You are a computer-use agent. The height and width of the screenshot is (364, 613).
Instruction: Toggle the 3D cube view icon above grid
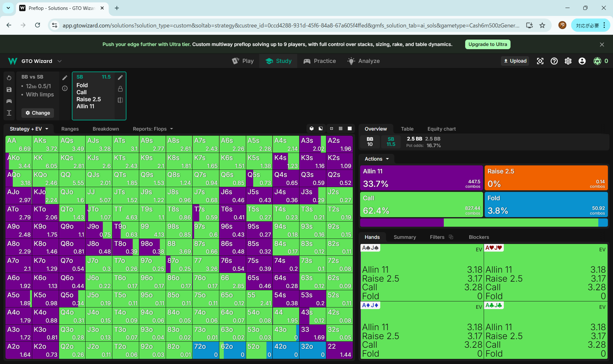tap(312, 129)
